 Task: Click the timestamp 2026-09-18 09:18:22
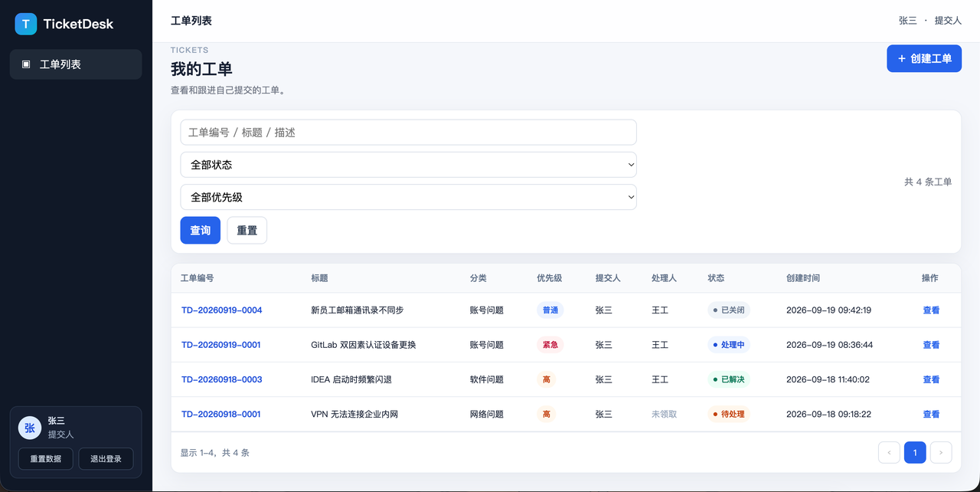point(828,414)
